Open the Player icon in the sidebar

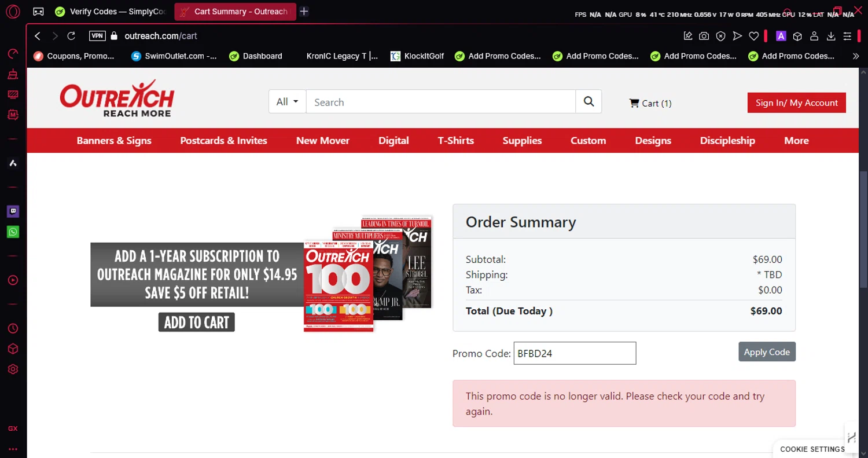(13, 280)
